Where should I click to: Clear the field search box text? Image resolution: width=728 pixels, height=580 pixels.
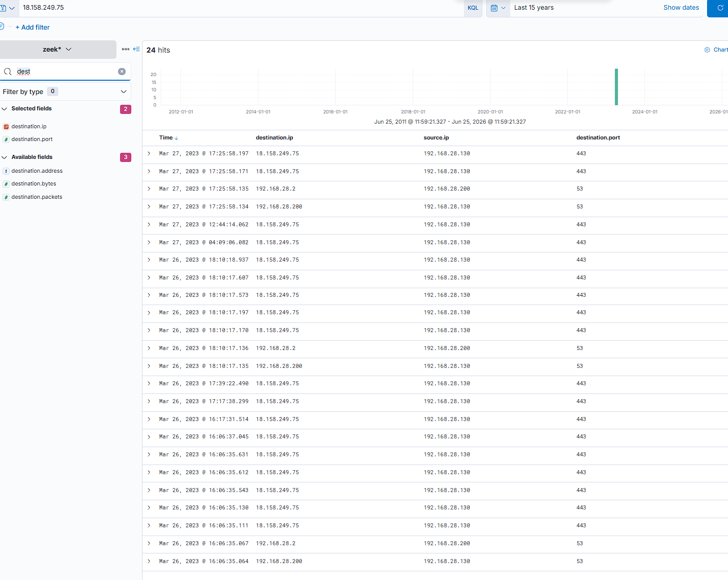pyautogui.click(x=122, y=72)
